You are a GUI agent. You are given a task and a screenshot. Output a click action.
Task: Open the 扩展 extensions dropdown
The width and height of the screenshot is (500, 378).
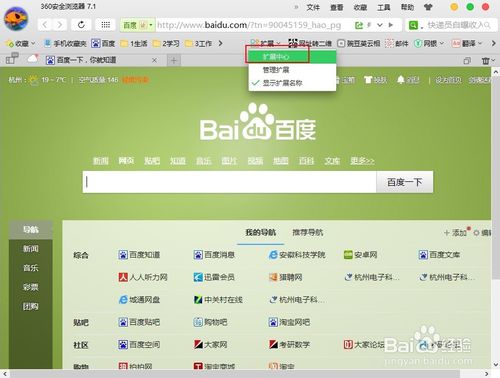tap(266, 43)
